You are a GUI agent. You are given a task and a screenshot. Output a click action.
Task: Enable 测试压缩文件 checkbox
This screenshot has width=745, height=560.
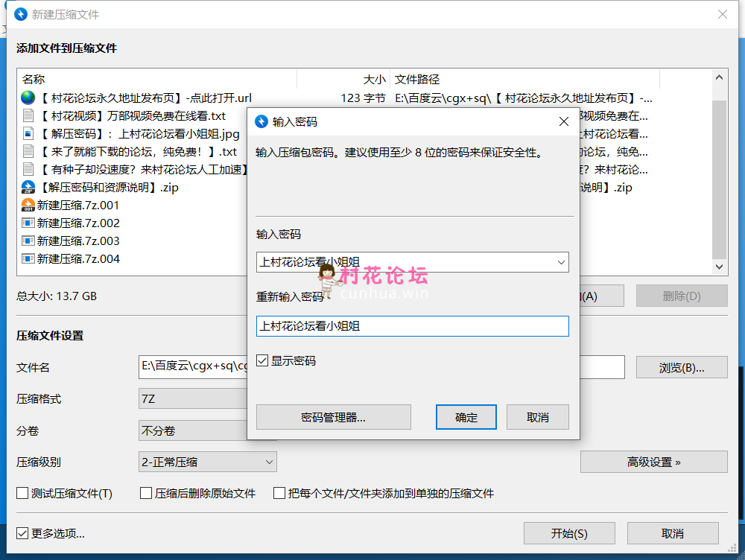[23, 494]
